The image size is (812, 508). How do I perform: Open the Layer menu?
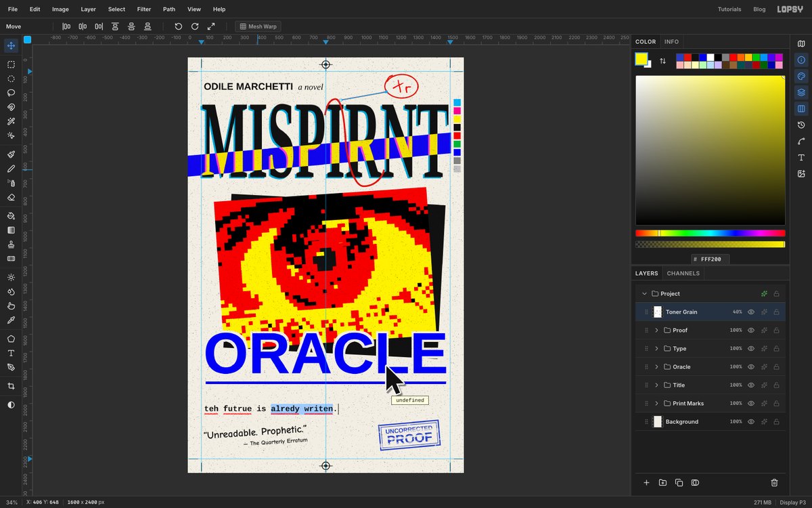(88, 9)
